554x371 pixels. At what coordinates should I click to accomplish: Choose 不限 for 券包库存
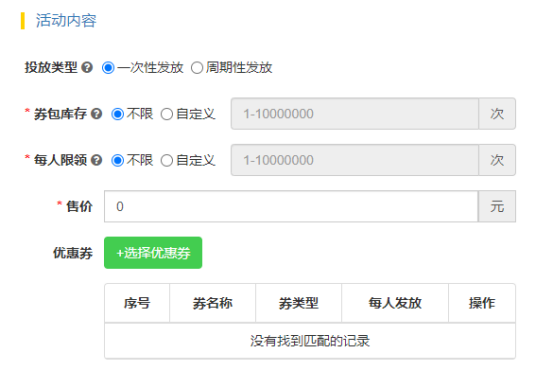(118, 114)
